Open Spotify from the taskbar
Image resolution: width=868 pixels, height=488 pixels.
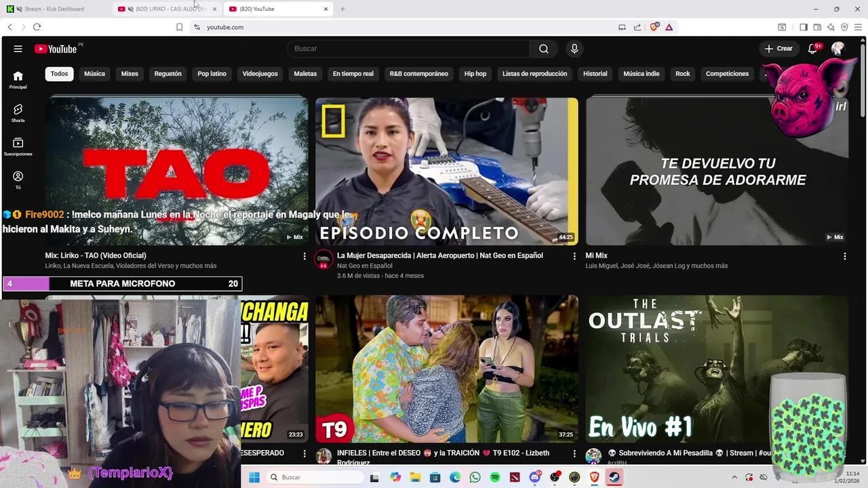pos(495,477)
